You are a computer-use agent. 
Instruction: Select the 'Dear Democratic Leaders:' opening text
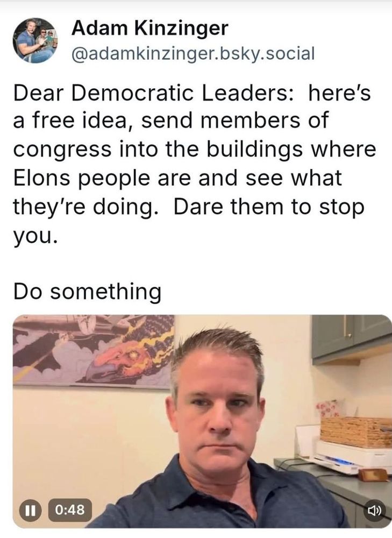point(153,93)
